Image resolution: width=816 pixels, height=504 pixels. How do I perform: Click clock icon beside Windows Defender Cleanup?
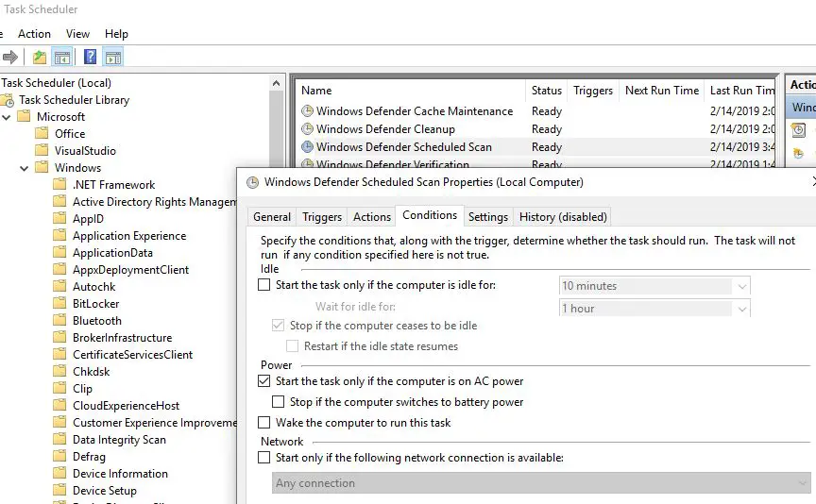pos(307,128)
